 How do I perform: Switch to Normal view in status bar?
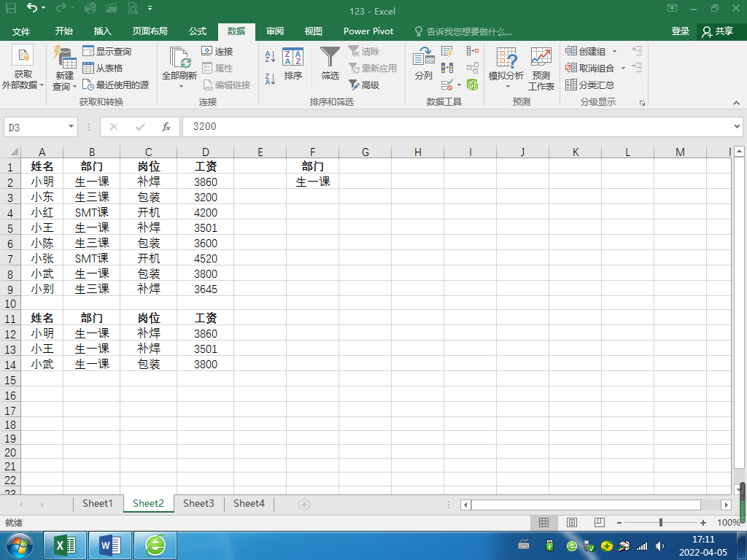[543, 522]
